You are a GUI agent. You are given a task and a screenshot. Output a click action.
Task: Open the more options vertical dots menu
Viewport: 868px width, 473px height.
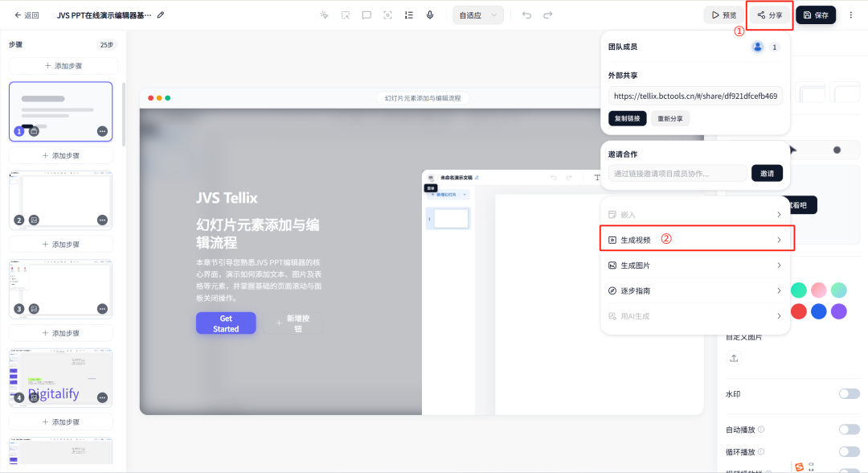[851, 15]
